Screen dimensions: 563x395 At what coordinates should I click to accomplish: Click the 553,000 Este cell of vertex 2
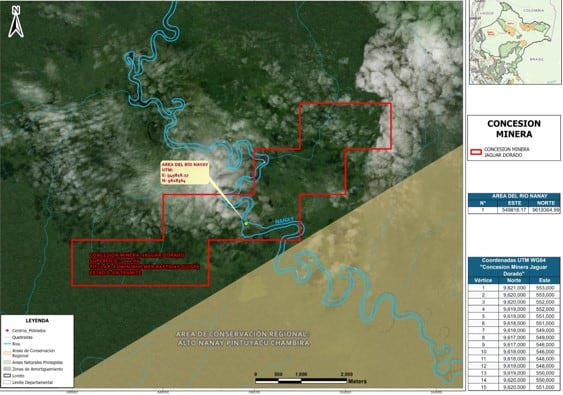(546, 295)
